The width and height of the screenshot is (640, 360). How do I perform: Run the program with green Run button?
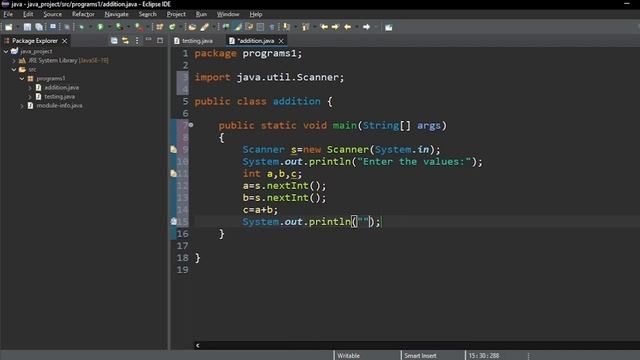tap(100, 27)
